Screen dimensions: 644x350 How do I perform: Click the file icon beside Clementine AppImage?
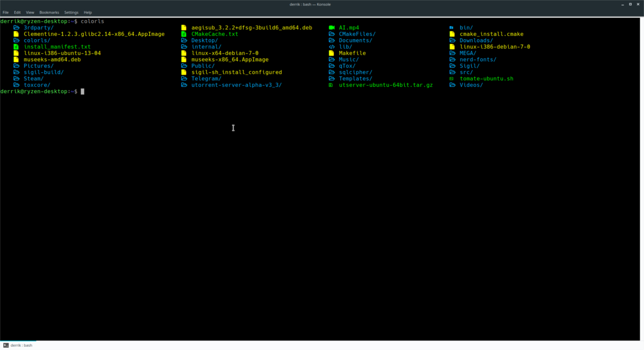click(16, 34)
